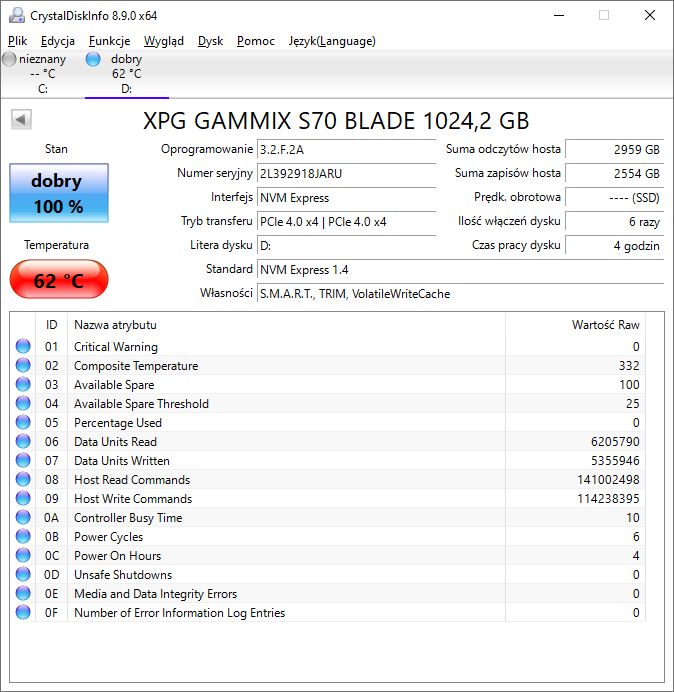
Task: Click the ID column header
Action: pos(52,325)
